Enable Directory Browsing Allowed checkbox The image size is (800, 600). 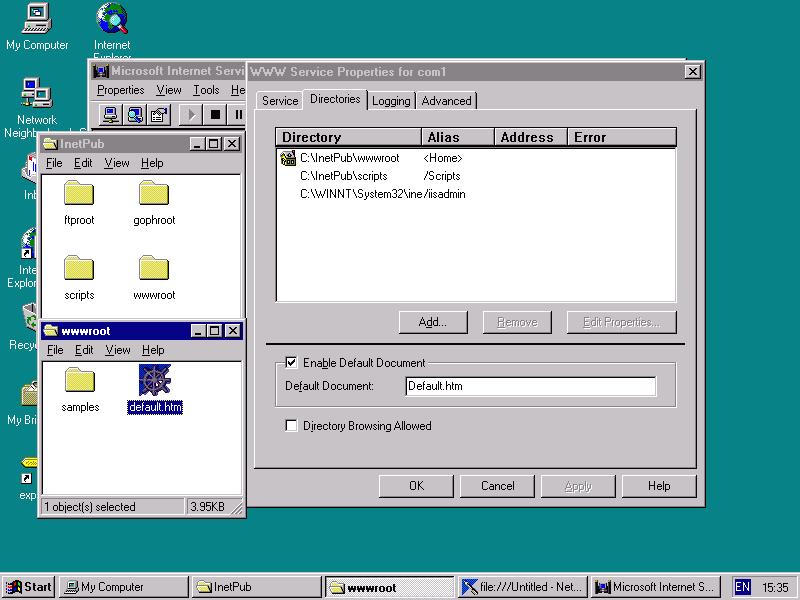tap(292, 426)
